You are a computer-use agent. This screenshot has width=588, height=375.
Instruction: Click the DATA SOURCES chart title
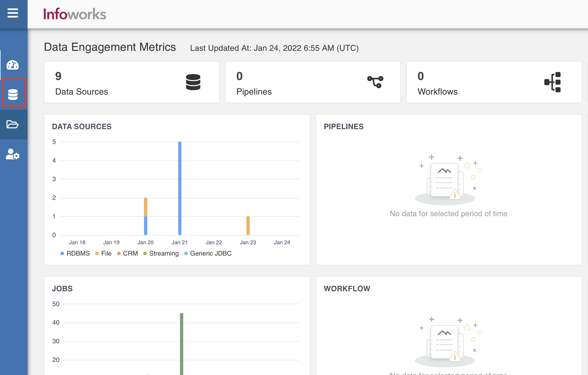[x=82, y=126]
